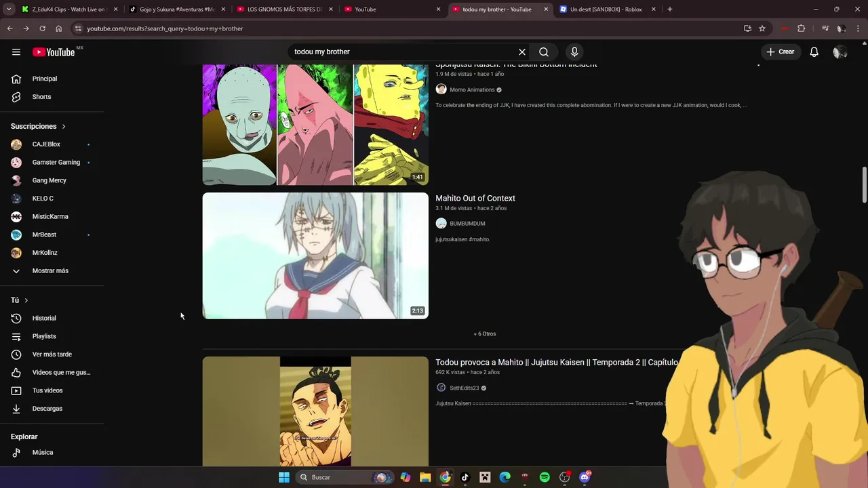Visit the Momo Animations channel
868x488 pixels.
click(x=472, y=90)
